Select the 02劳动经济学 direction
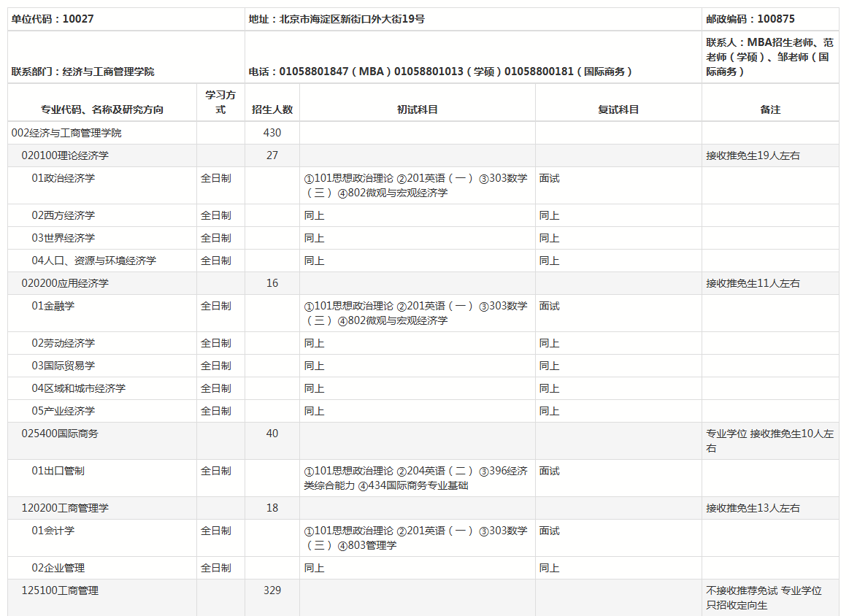Image resolution: width=849 pixels, height=616 pixels. (64, 342)
